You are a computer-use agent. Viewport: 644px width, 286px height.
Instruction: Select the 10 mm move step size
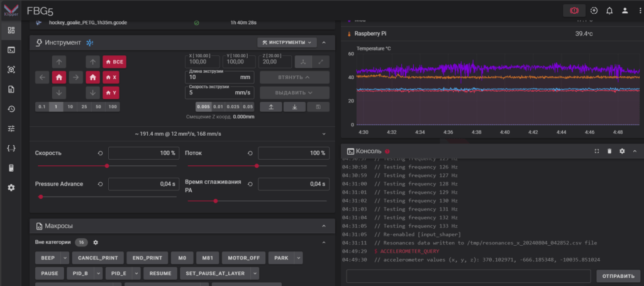70,107
